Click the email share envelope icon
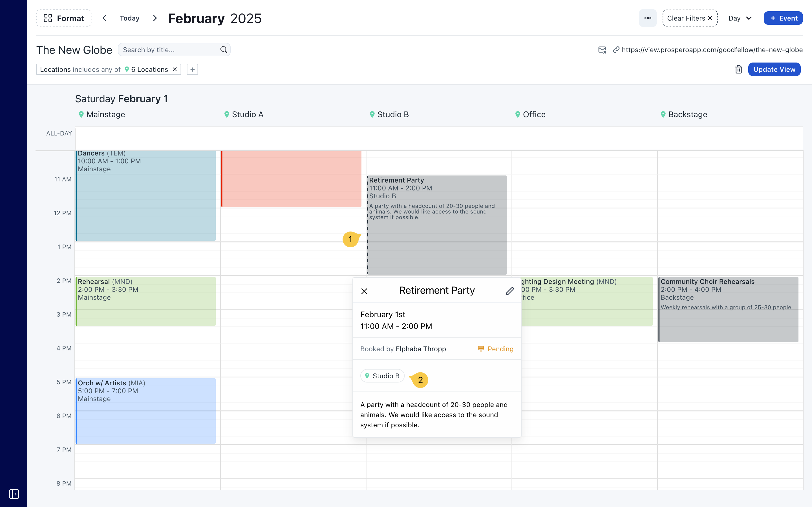812x507 pixels. [602, 50]
